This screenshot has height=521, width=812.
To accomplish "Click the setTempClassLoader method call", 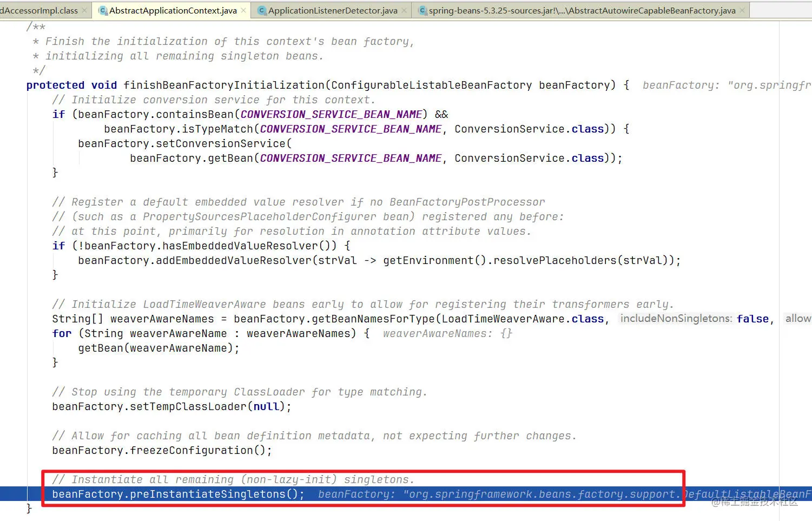I will pos(188,407).
